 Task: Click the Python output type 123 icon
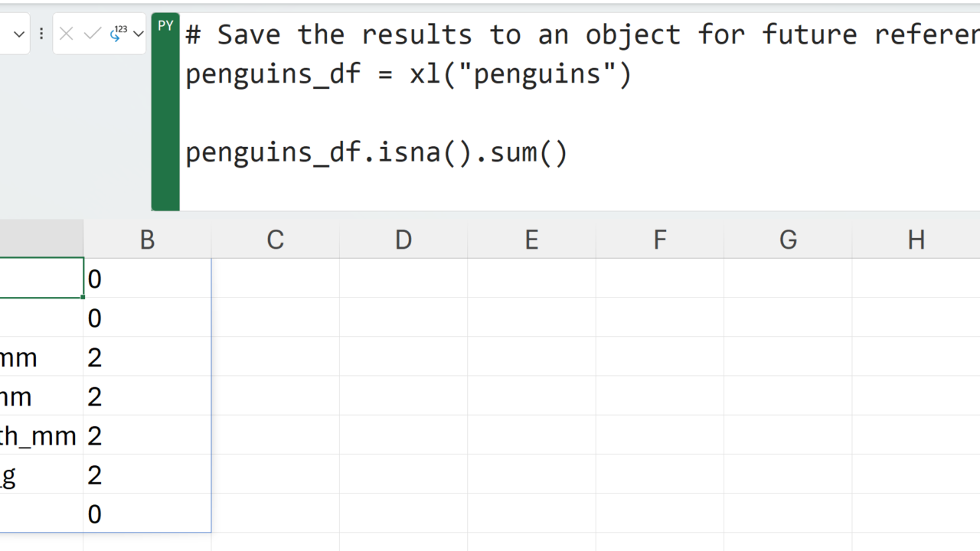pyautogui.click(x=118, y=34)
